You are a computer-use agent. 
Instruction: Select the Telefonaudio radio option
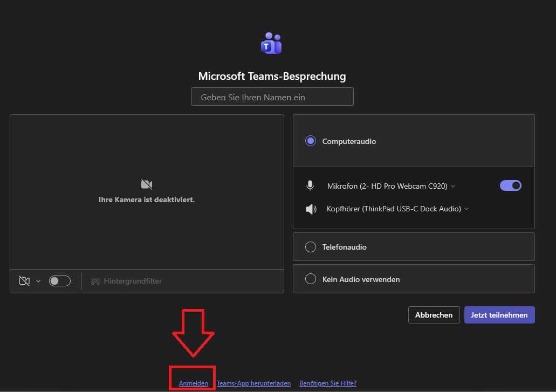click(x=311, y=247)
